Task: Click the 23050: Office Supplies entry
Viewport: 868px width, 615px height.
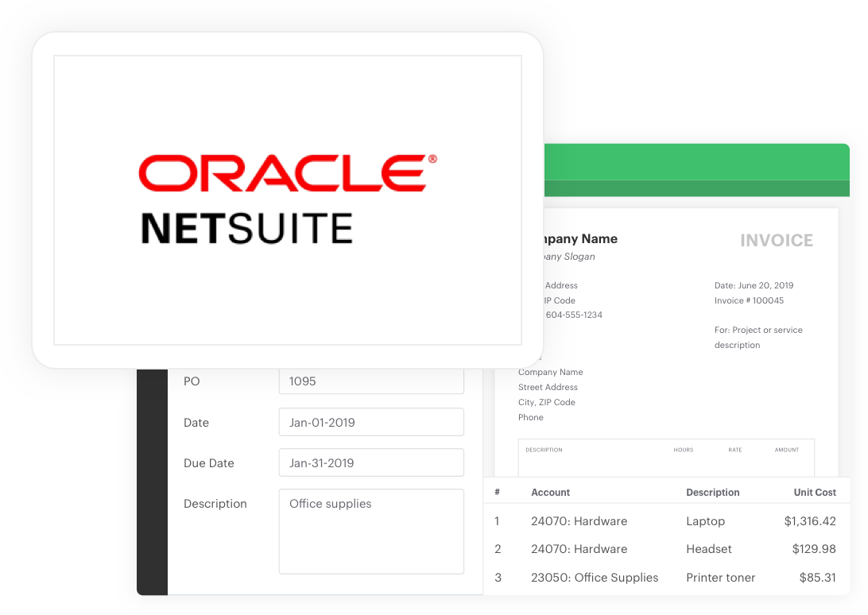Action: [x=595, y=578]
